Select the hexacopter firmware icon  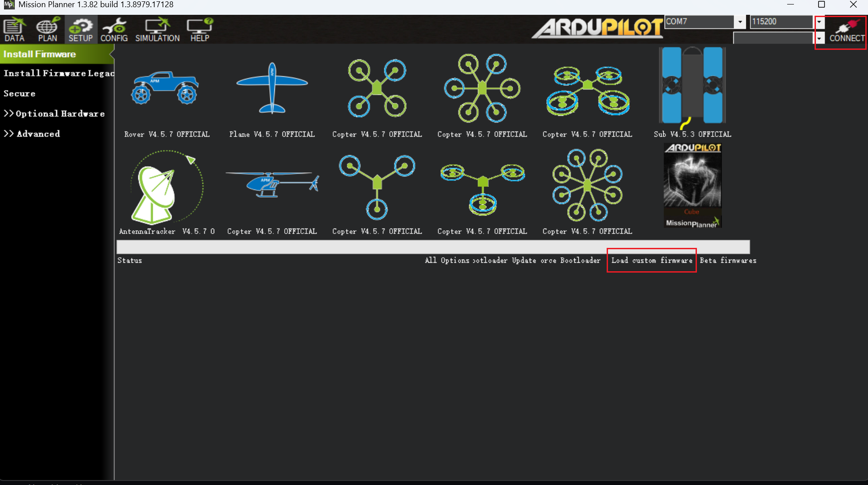pos(482,88)
